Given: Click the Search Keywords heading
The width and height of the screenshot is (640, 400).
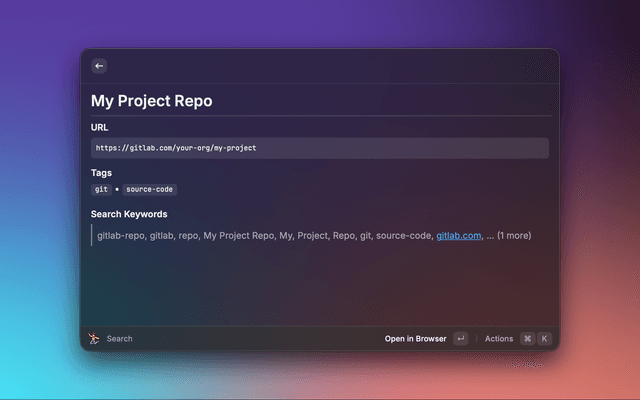Looking at the screenshot, I should pyautogui.click(x=129, y=214).
